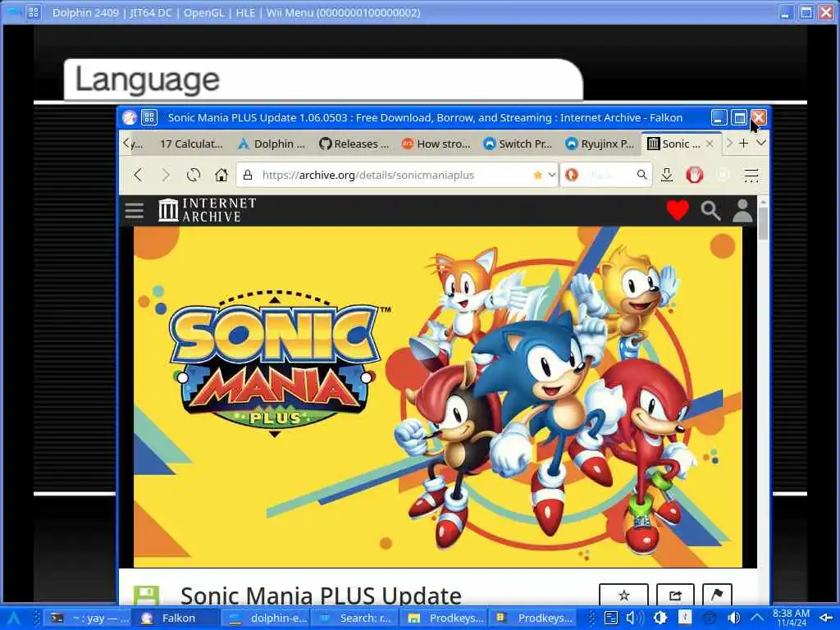
Task: Click the page's vertical scrollbar thumb
Action: pos(764,223)
